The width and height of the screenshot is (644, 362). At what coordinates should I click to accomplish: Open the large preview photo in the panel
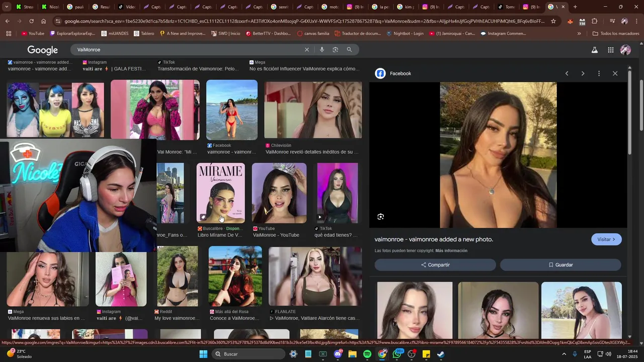[x=498, y=155]
